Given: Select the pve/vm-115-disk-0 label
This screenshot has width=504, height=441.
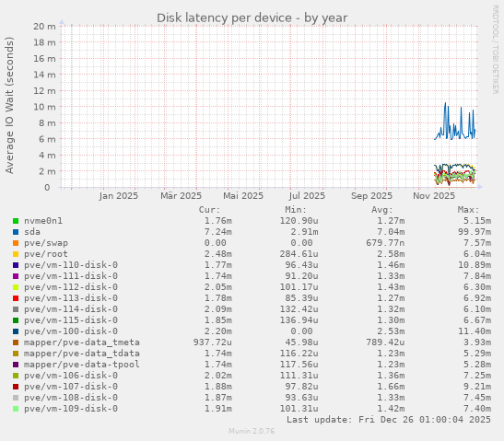Looking at the screenshot, I should pos(71,320).
